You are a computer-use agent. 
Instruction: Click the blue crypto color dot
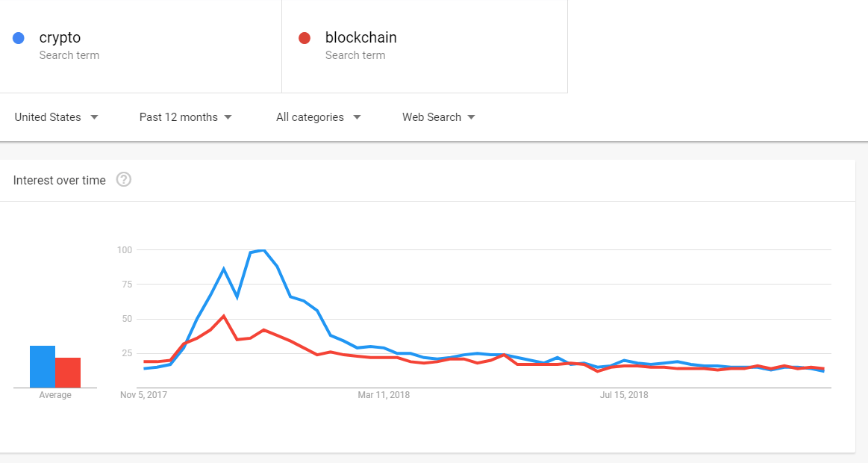(19, 38)
